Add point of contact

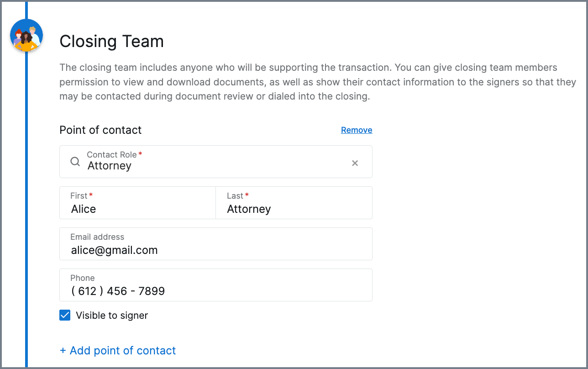pyautogui.click(x=118, y=350)
